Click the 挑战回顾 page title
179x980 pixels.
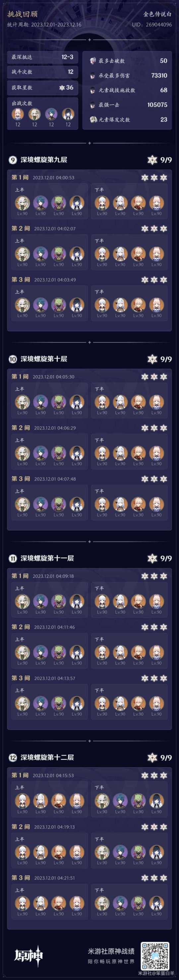click(x=23, y=14)
